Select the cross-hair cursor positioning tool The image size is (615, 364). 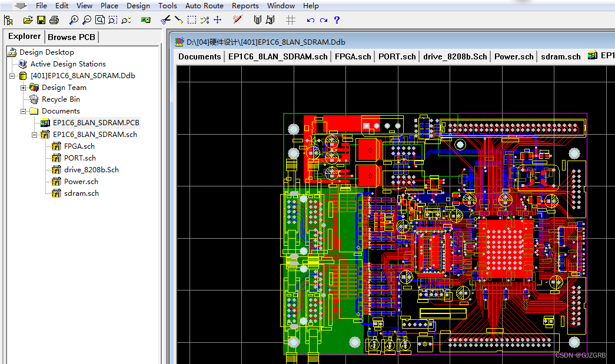(x=217, y=19)
